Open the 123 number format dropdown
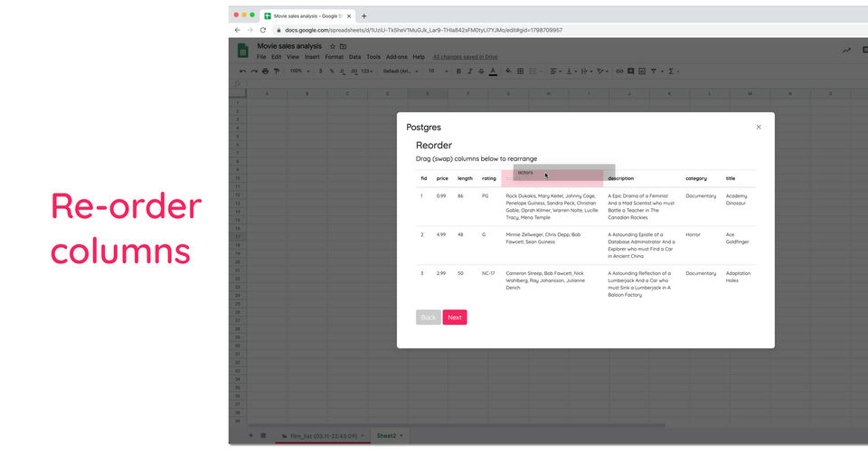The image size is (868, 456). coord(367,71)
